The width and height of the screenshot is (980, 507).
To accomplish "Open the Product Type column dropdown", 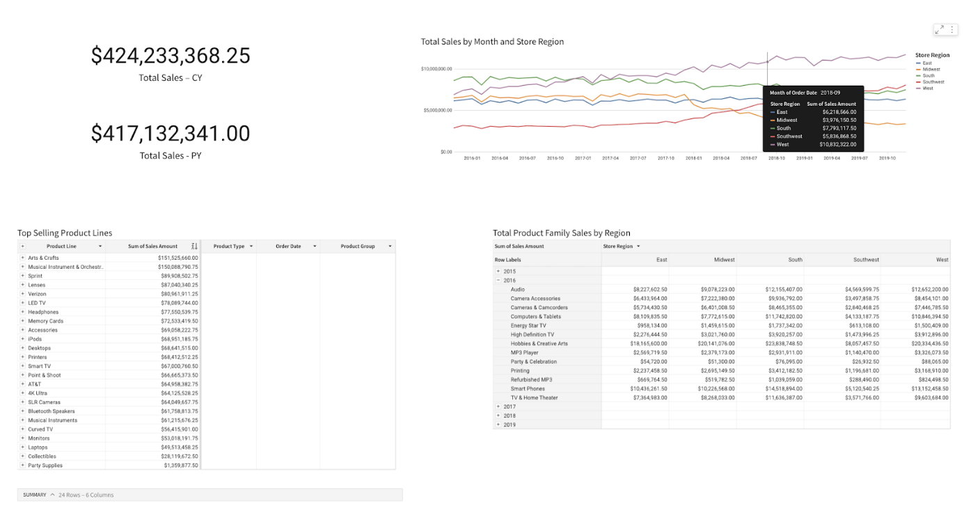I will point(251,247).
